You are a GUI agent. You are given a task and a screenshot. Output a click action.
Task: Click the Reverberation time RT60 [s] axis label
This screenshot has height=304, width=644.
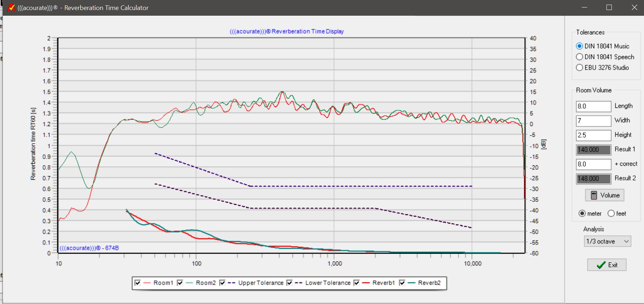33,144
